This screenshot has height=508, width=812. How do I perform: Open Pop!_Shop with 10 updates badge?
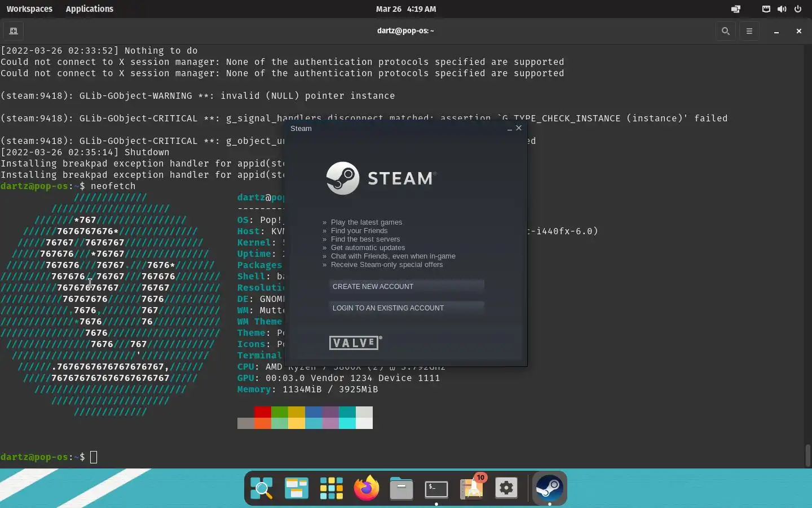pos(473,487)
